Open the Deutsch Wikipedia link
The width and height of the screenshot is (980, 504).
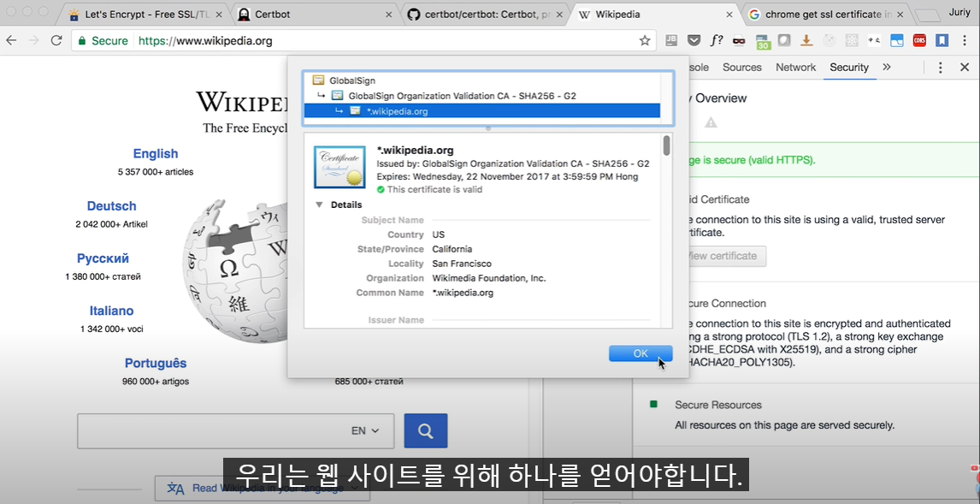[111, 205]
